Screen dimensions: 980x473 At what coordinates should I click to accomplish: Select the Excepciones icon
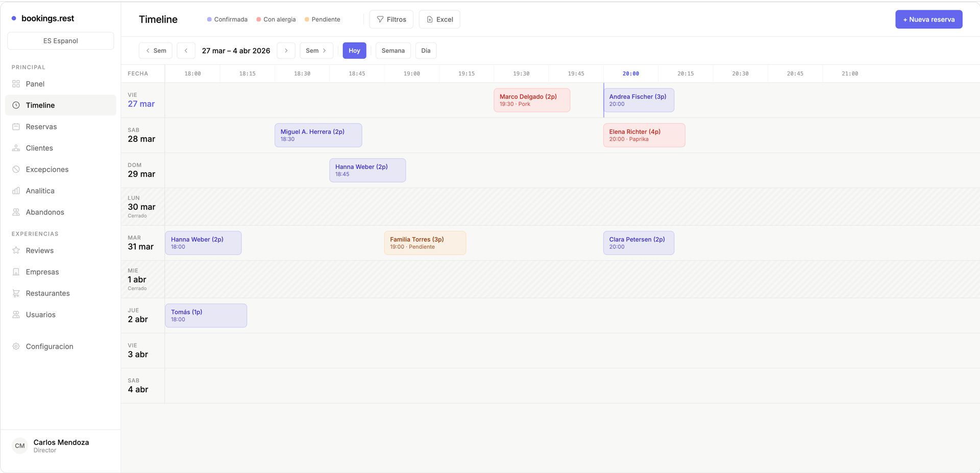[x=16, y=169]
